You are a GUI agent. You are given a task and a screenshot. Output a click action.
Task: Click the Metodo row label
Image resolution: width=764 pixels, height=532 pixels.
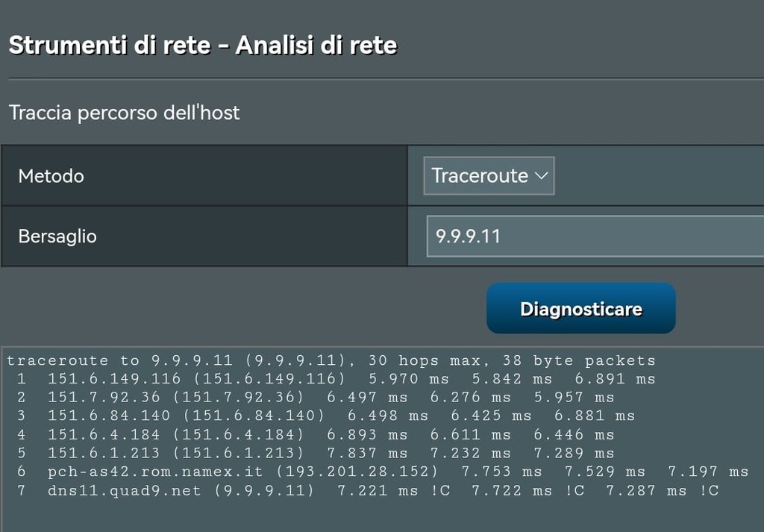click(x=51, y=177)
